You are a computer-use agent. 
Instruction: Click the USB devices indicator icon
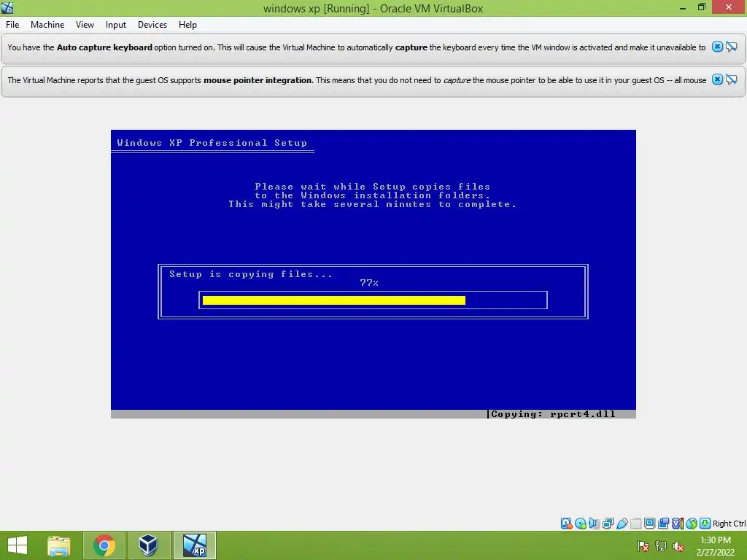(x=622, y=524)
